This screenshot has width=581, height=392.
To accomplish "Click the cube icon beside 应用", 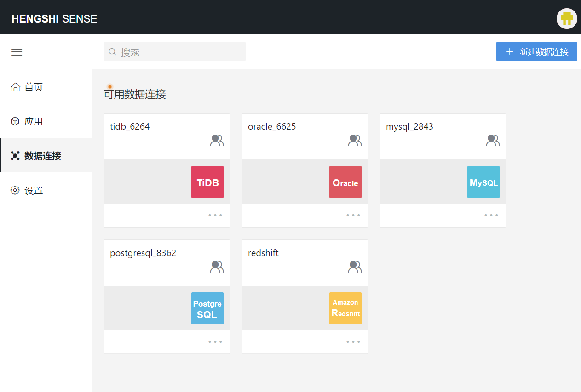I will [16, 121].
